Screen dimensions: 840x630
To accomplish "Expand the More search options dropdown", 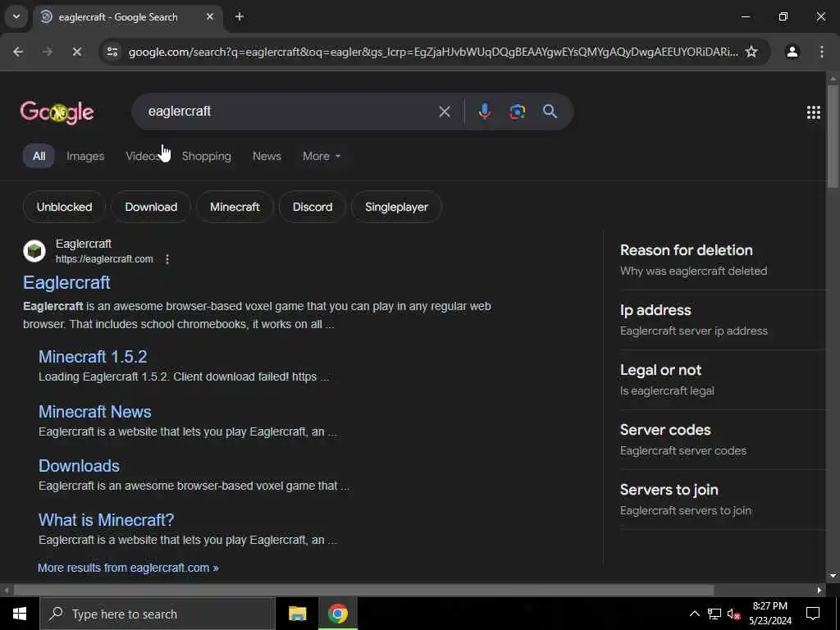I will (322, 156).
